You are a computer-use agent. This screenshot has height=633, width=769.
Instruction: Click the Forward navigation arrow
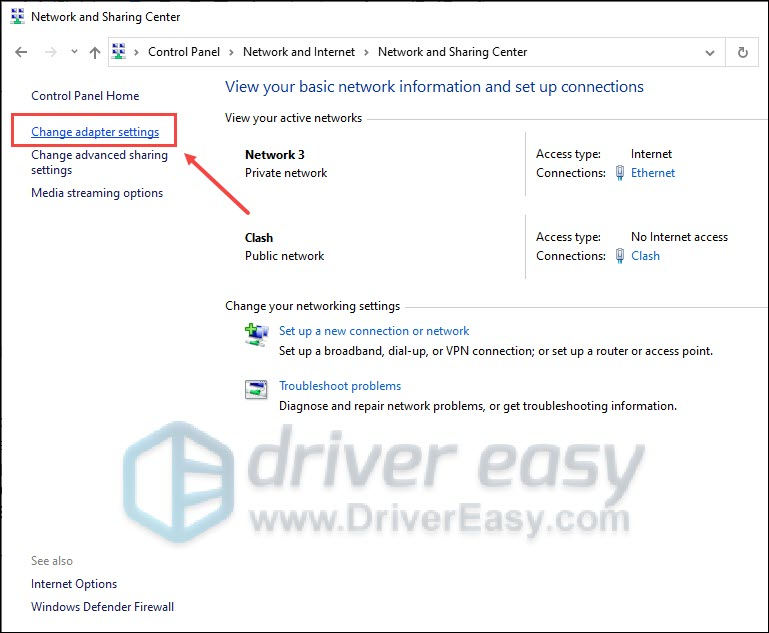[x=50, y=52]
